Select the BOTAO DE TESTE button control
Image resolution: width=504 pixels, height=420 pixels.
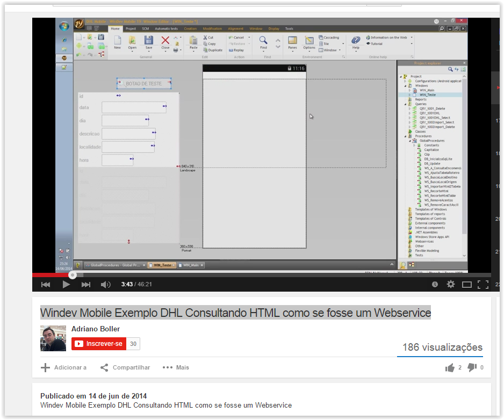pyautogui.click(x=143, y=84)
